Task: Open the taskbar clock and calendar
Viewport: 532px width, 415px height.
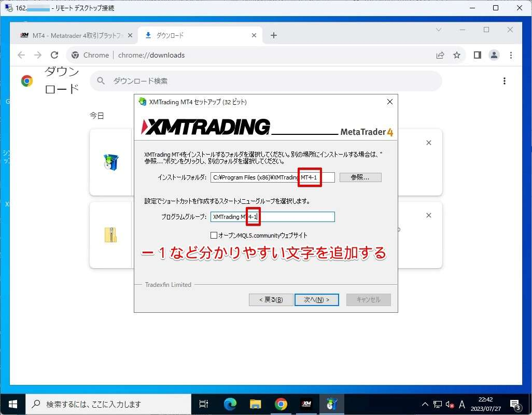Action: click(485, 404)
